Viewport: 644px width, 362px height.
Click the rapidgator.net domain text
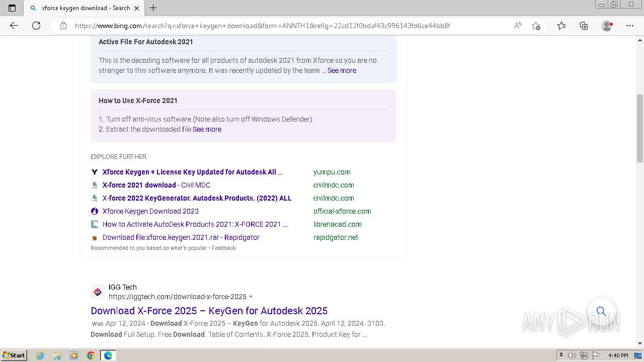pyautogui.click(x=336, y=237)
